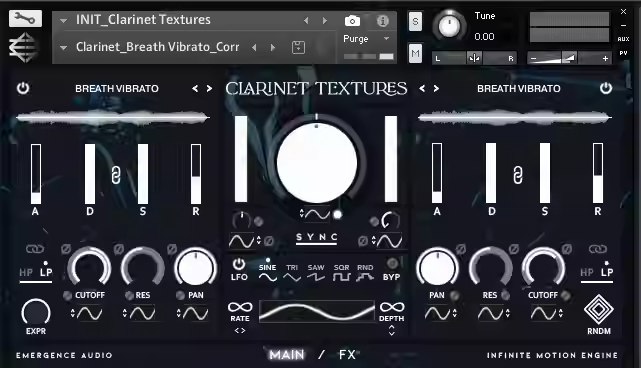This screenshot has width=641, height=368.
Task: Select LP filter on right layer
Action: [x=607, y=272]
